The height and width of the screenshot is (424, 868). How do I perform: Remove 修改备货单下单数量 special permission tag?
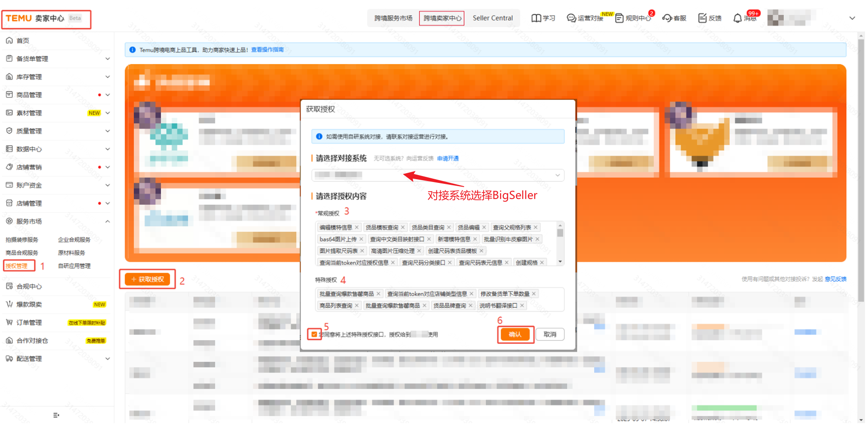point(534,294)
